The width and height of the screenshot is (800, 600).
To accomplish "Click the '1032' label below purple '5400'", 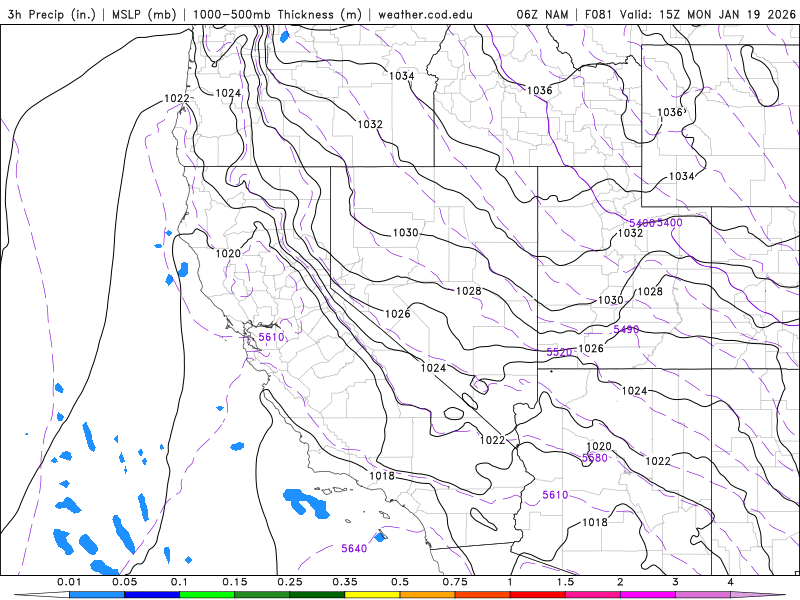I will [x=631, y=233].
